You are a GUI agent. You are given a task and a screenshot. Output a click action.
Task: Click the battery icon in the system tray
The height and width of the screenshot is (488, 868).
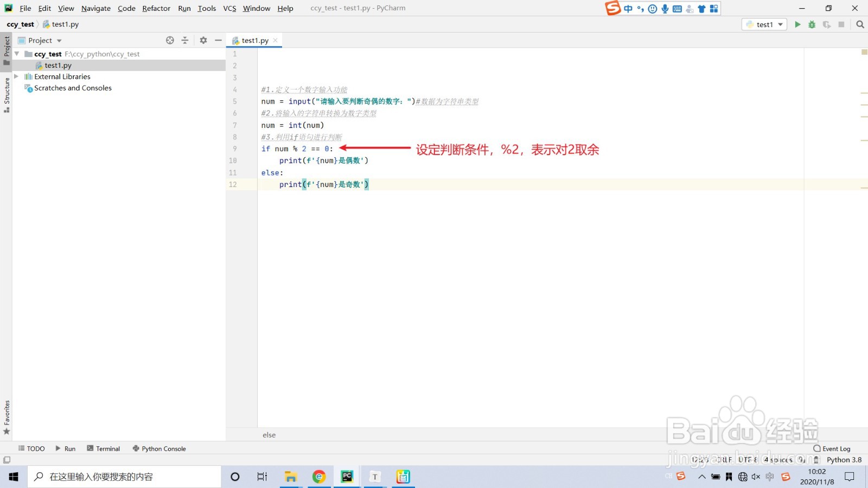pos(716,477)
